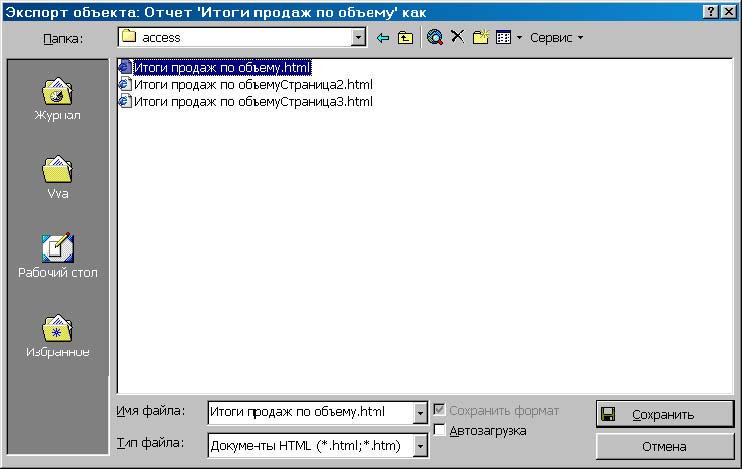Open the Рабочий стол shortcut in sidebar
This screenshot has width=742, height=469.
tap(58, 256)
